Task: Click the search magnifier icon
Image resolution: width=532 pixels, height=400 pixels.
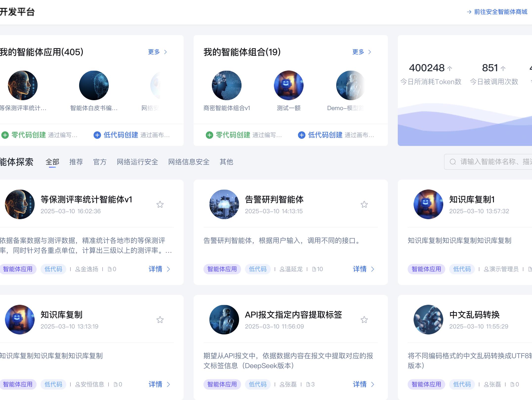Action: (453, 162)
